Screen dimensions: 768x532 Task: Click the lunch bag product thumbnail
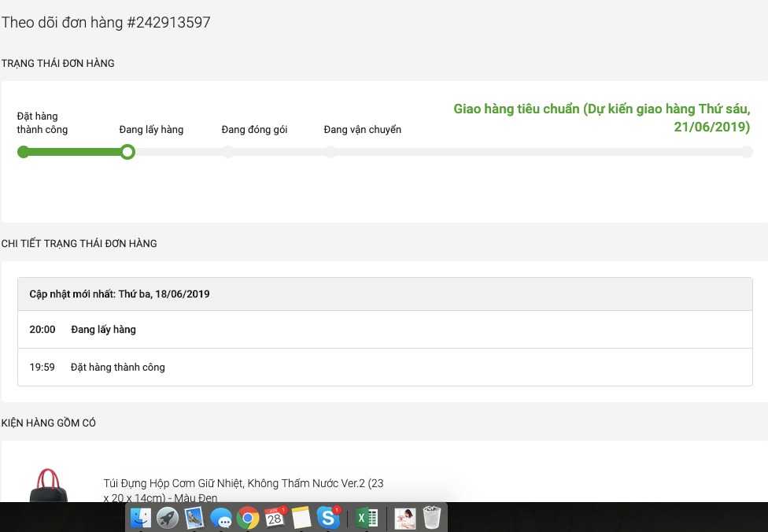tap(49, 485)
